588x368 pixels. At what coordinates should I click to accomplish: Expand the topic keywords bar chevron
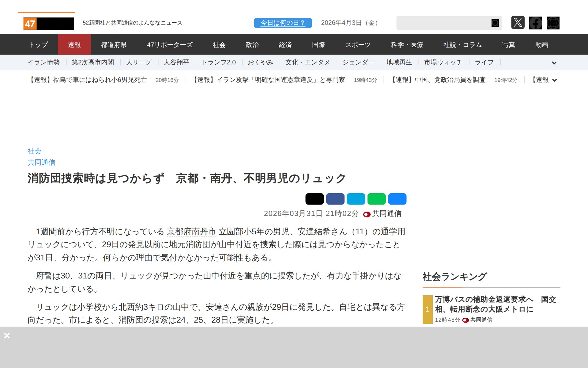coord(554,63)
